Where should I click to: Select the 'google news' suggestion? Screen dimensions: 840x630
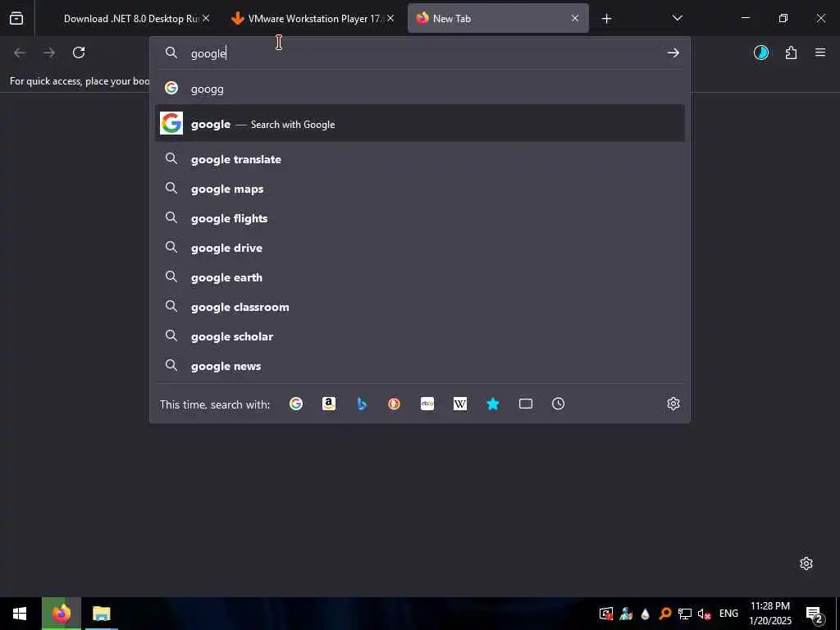click(420, 366)
